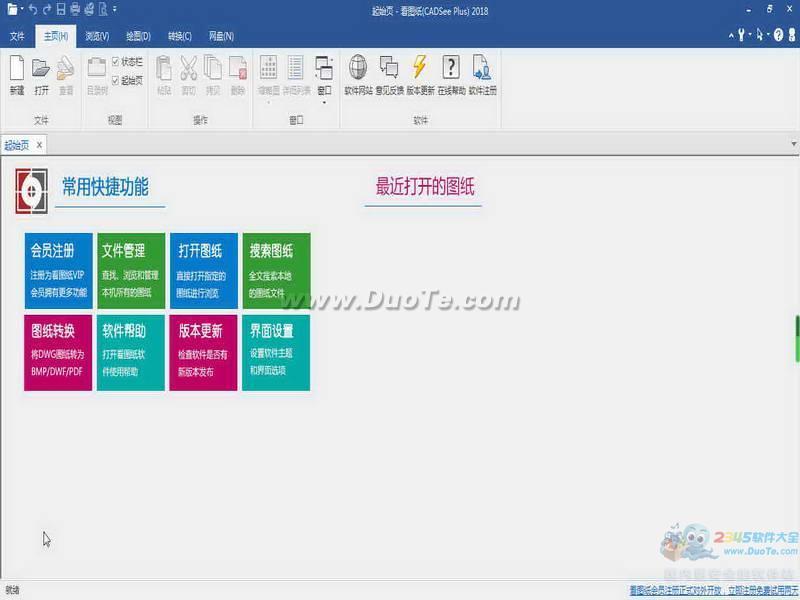Click the pointer icon near the wrench

click(x=760, y=35)
